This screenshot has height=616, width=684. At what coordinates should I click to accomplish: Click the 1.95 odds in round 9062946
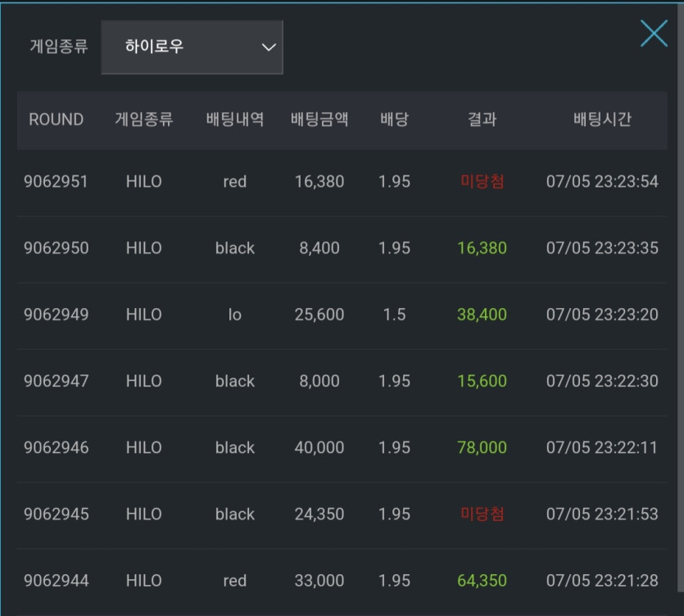click(394, 447)
